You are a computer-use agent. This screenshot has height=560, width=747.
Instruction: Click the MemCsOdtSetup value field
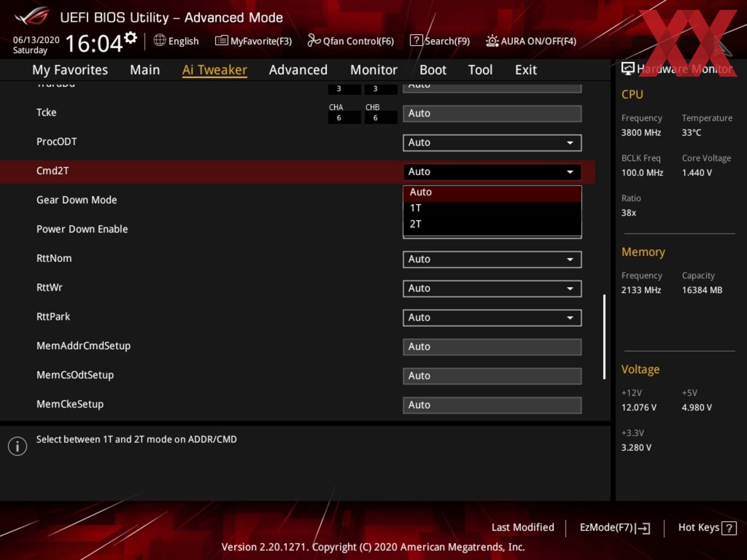tap(492, 376)
